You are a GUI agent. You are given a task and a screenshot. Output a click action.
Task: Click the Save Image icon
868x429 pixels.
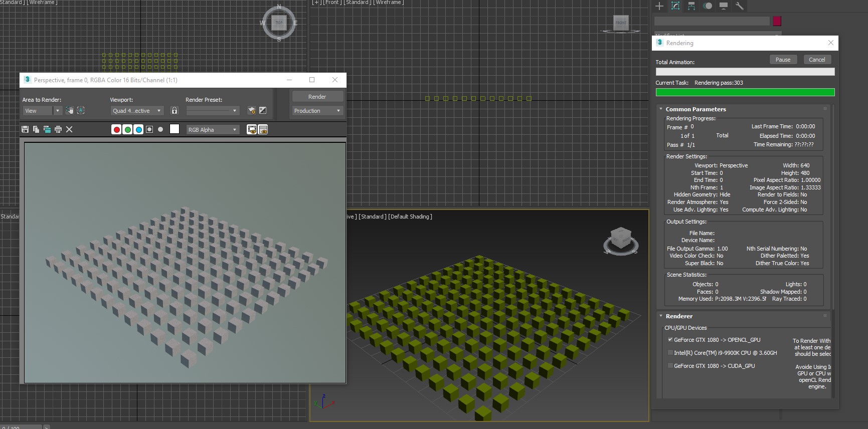pyautogui.click(x=25, y=129)
